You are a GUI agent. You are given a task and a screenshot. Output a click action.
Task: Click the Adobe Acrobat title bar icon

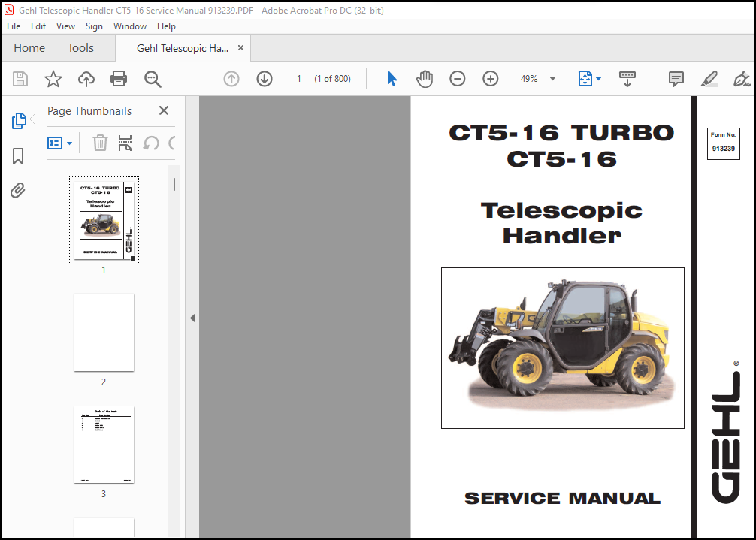tap(9, 10)
